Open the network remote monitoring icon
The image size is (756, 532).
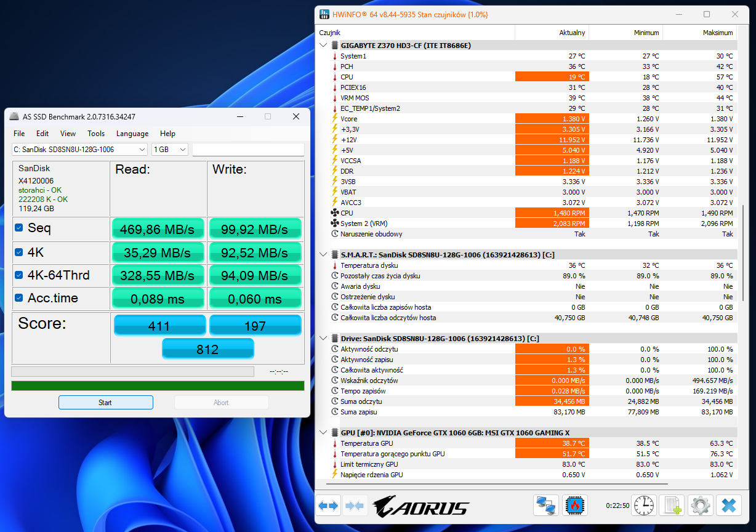click(546, 506)
